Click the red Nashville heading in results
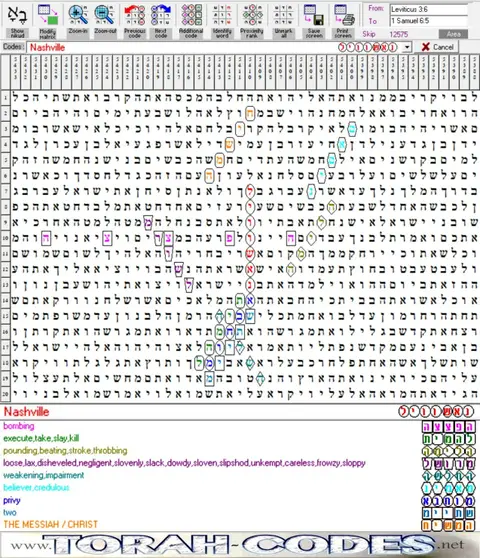480x558 pixels. point(26,412)
